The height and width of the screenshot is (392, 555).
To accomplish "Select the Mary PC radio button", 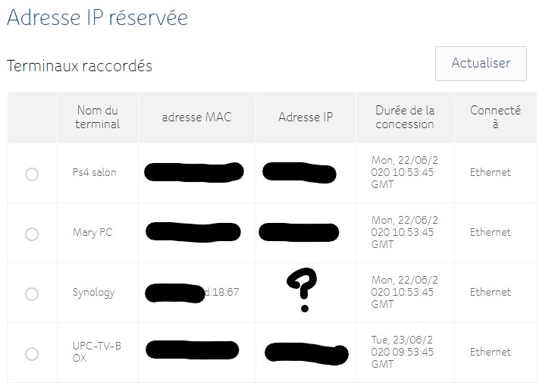I will point(32,234).
